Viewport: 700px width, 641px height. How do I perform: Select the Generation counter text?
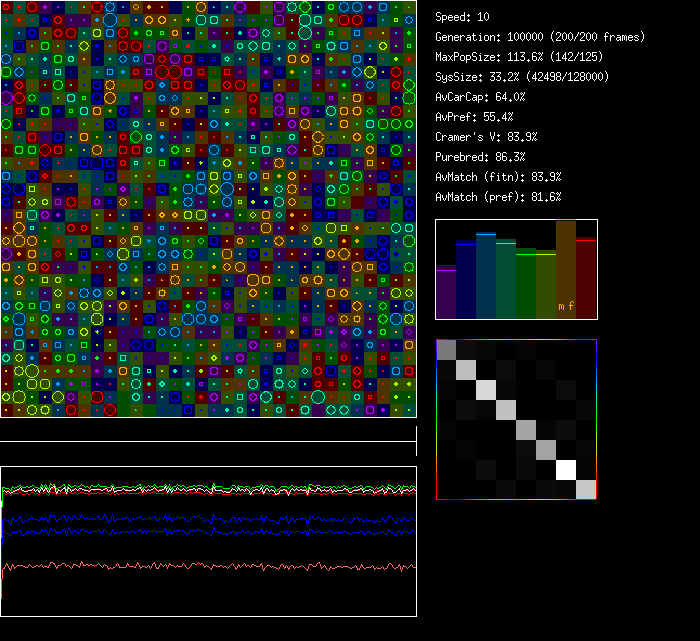(540, 37)
